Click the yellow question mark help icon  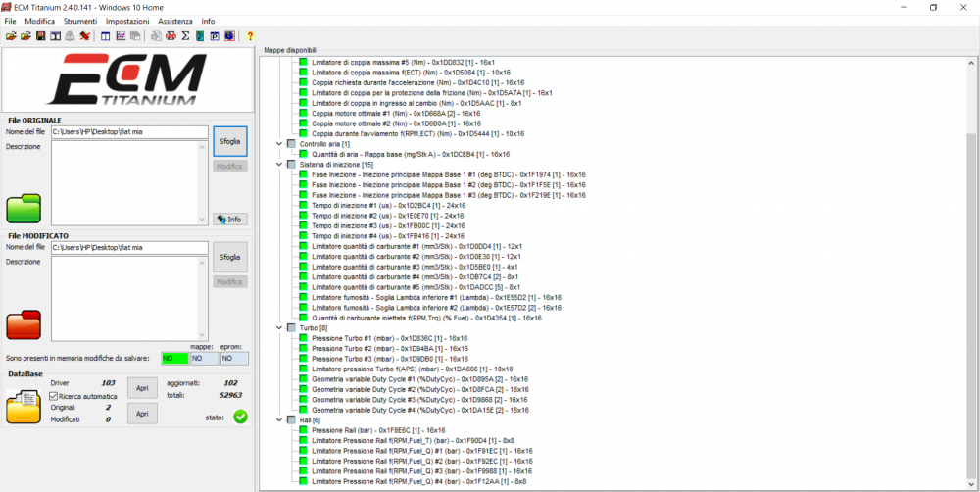click(x=250, y=36)
